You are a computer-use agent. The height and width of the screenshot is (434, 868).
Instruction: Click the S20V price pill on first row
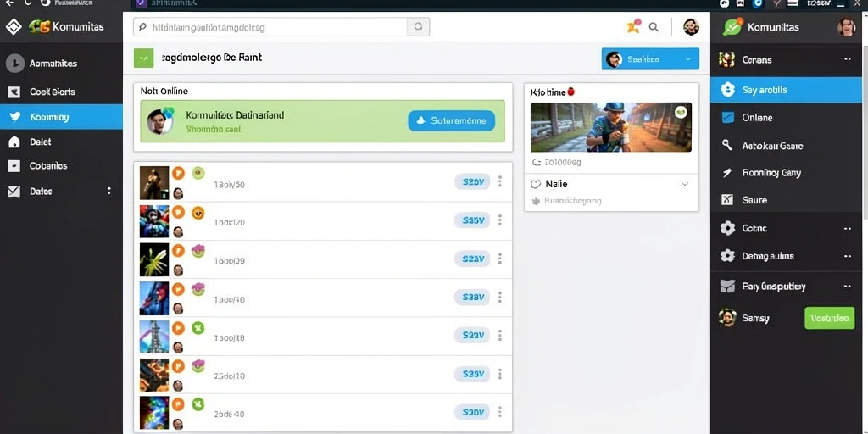tap(472, 181)
